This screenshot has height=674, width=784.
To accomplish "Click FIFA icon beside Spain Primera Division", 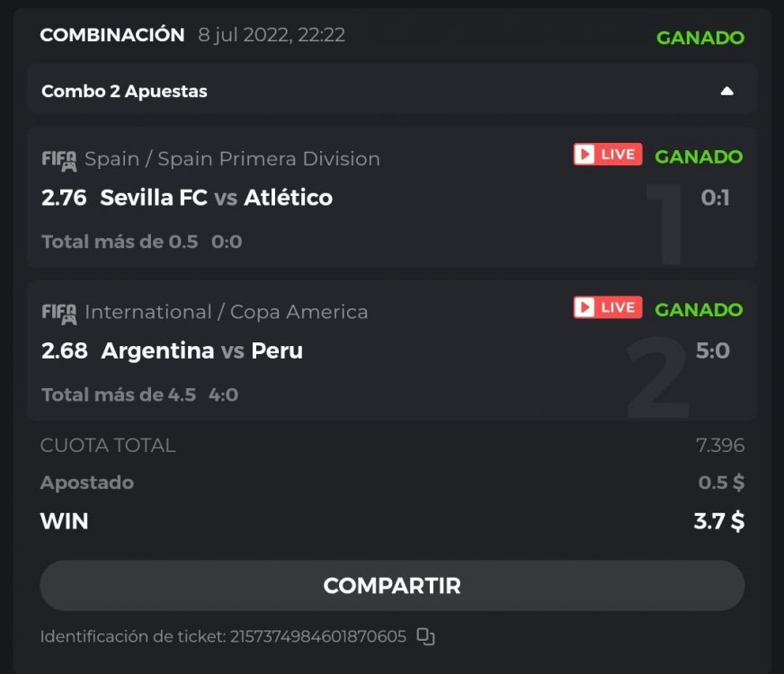I will 58,159.
